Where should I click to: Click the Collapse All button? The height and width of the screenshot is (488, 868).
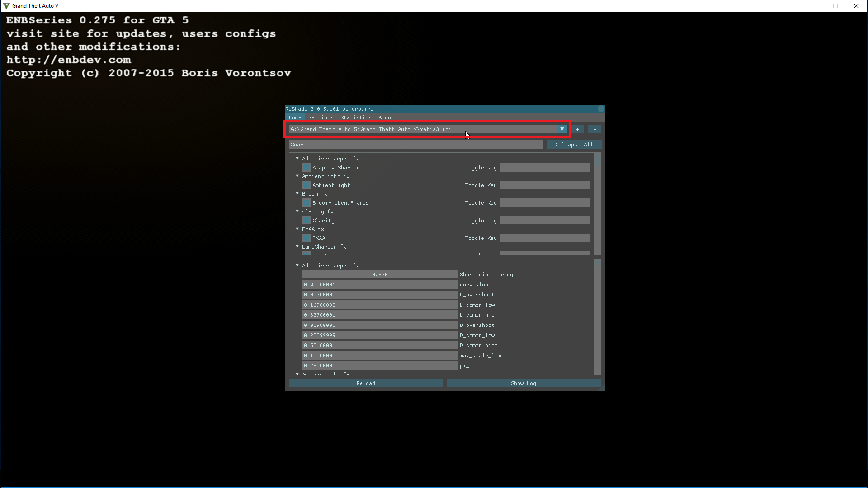click(574, 145)
